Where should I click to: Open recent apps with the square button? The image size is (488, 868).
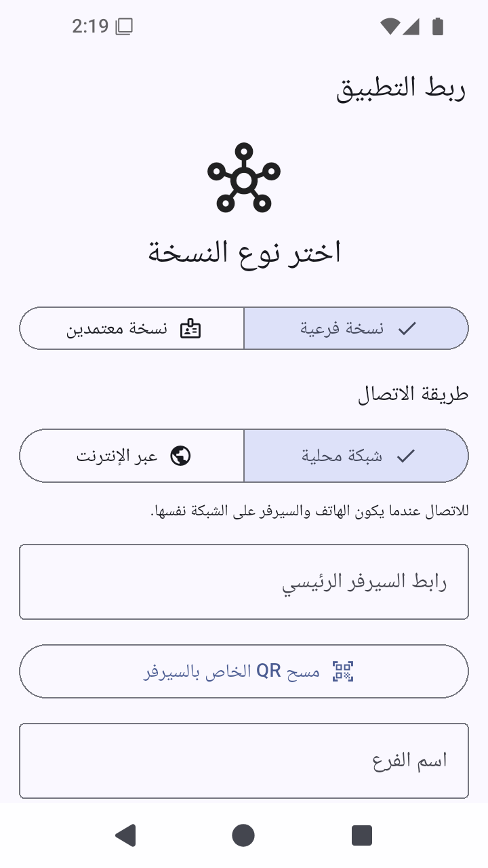point(362,835)
